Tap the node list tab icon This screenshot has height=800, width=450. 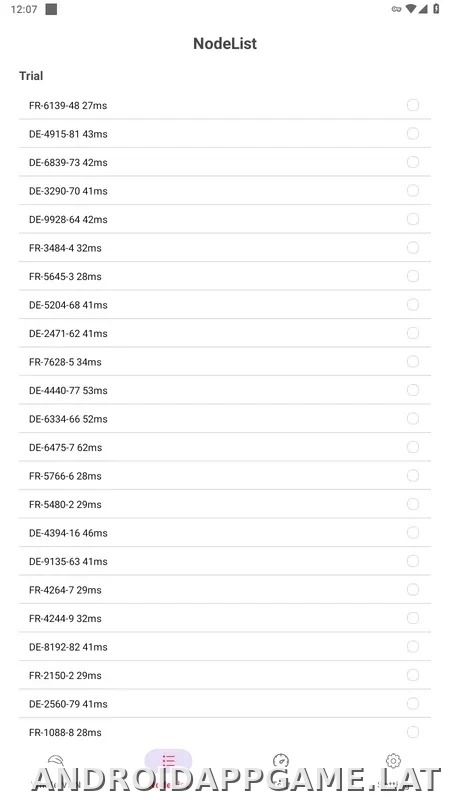coord(168,761)
